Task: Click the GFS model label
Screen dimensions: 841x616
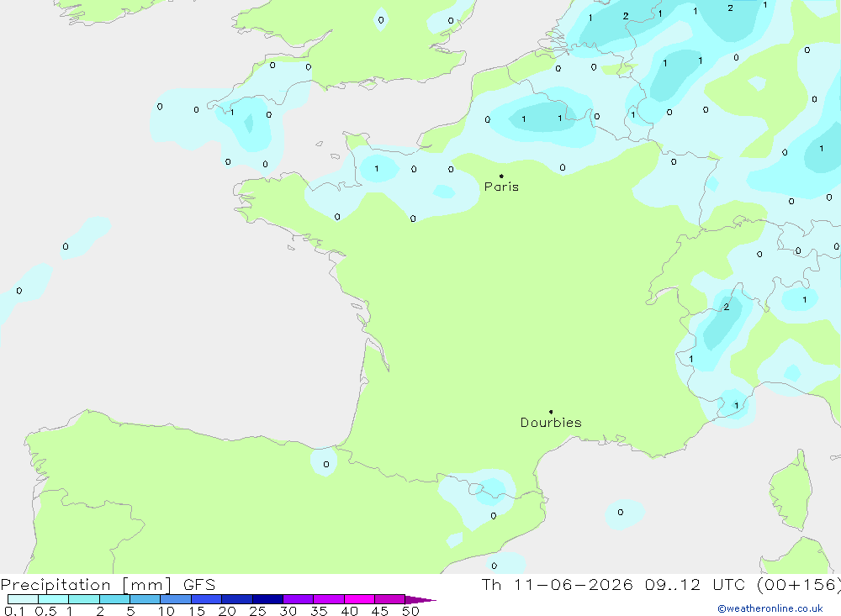Action: 199,585
